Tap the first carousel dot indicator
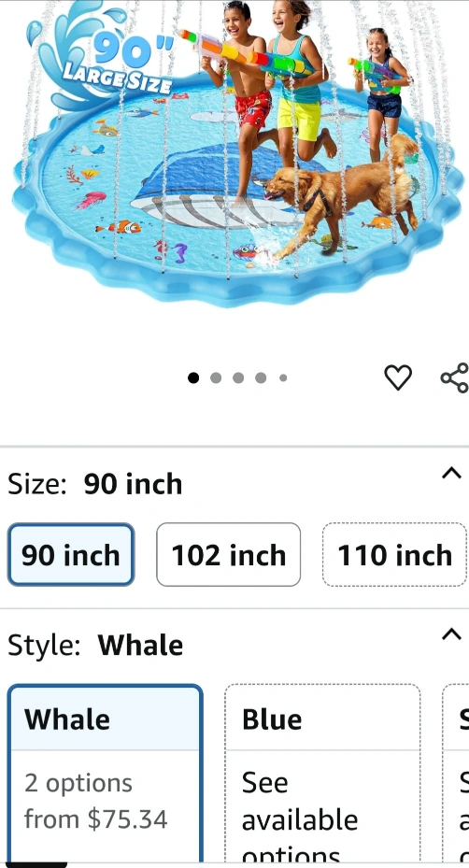This screenshot has width=469, height=868. 193,377
